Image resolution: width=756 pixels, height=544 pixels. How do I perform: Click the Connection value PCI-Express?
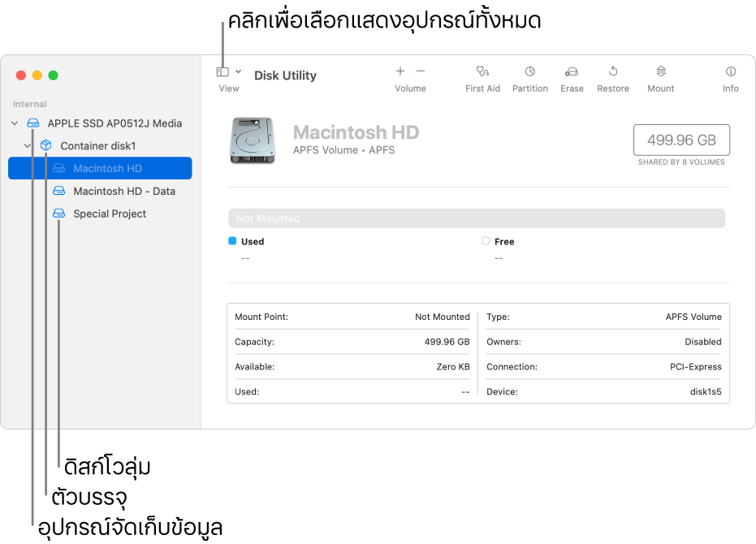(696, 367)
